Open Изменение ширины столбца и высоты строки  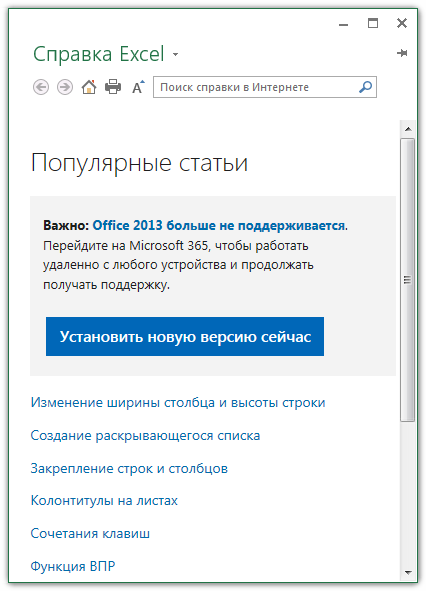click(x=178, y=402)
